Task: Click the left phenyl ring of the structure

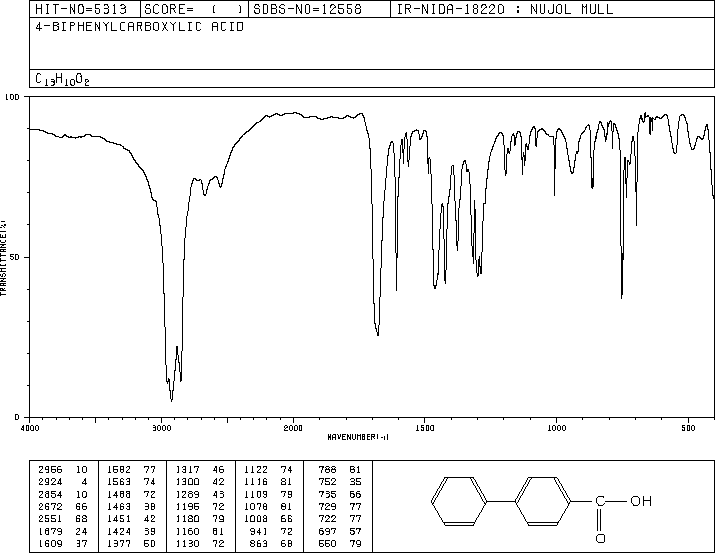Action: pyautogui.click(x=459, y=501)
